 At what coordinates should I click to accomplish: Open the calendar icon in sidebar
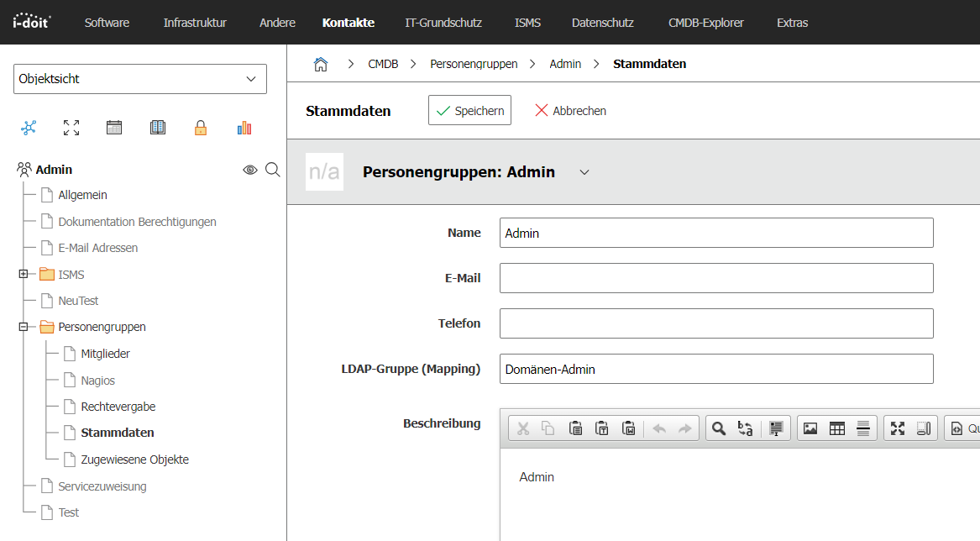(x=114, y=129)
